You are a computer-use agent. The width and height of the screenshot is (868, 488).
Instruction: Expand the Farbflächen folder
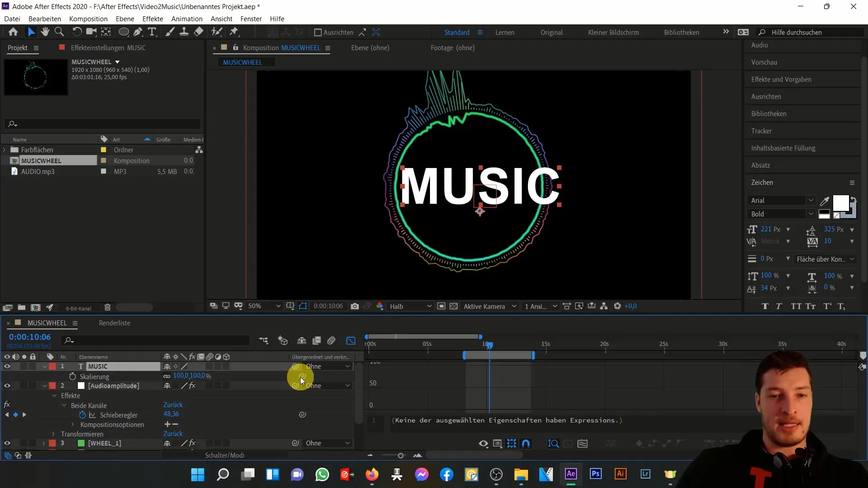5,150
